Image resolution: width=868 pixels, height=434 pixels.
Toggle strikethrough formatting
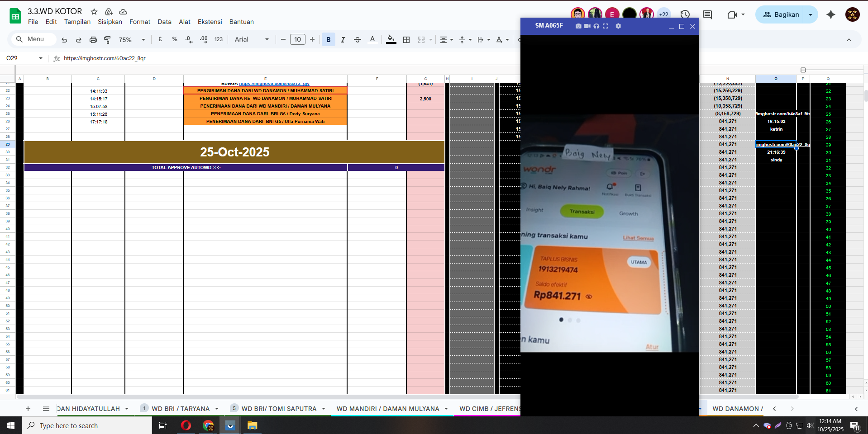358,40
